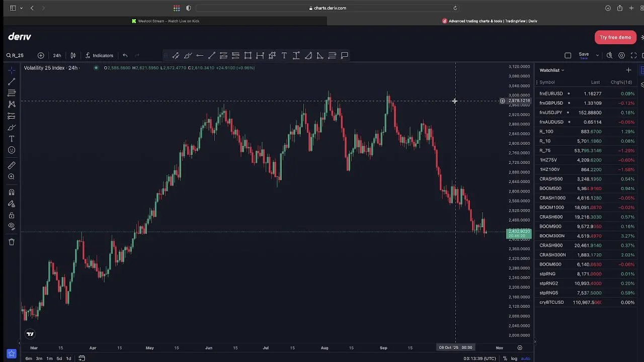Click the TradingView logo on chart
Screen dimensions: 644x362
point(30,334)
